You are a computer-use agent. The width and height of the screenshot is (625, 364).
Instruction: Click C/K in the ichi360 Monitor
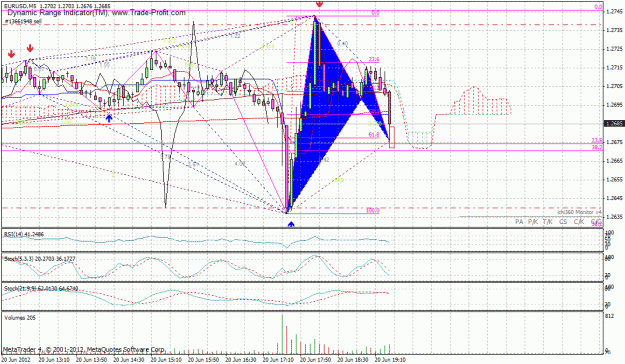[x=579, y=221]
